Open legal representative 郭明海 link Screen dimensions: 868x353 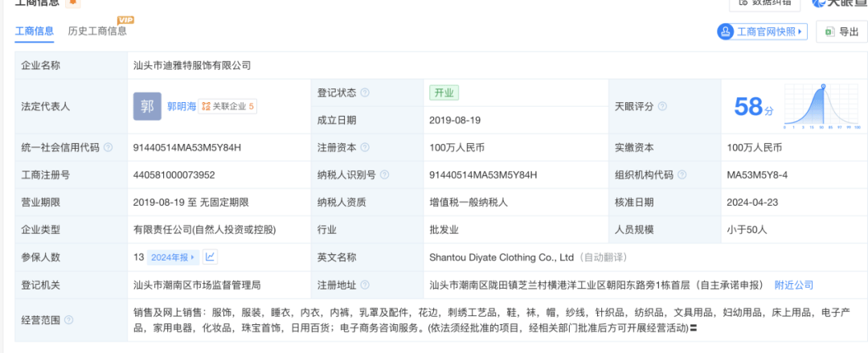(x=182, y=106)
